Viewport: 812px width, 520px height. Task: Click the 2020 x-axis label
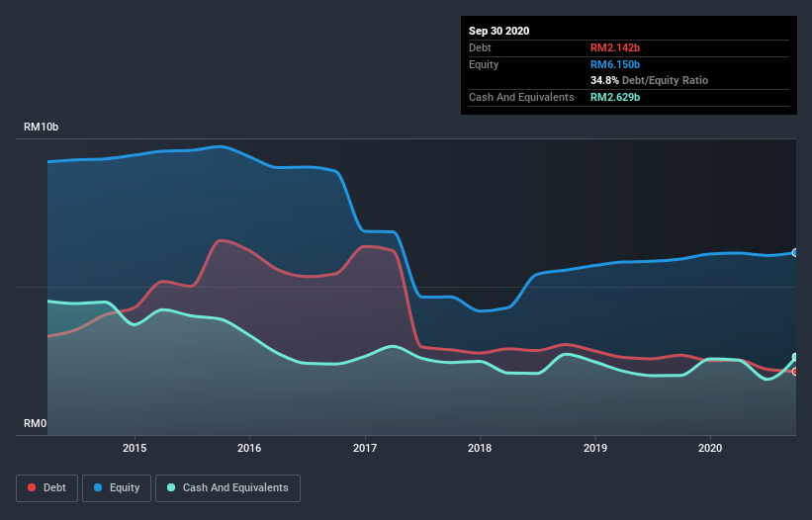(x=710, y=448)
